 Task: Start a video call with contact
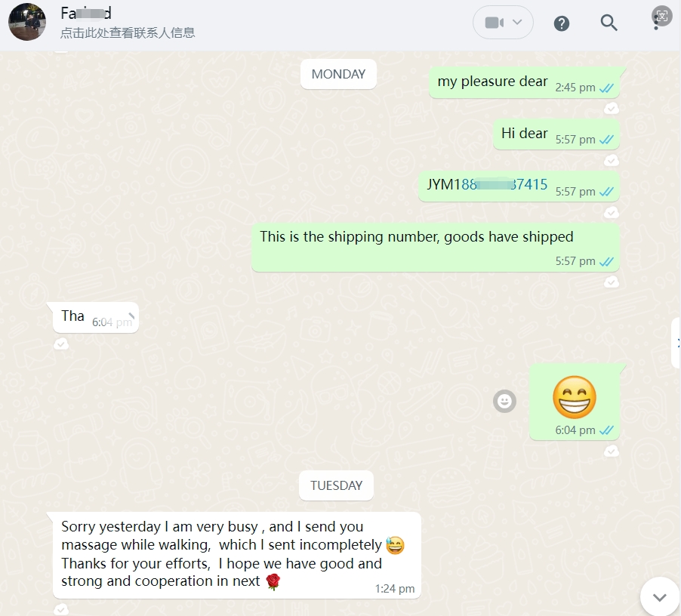[495, 23]
